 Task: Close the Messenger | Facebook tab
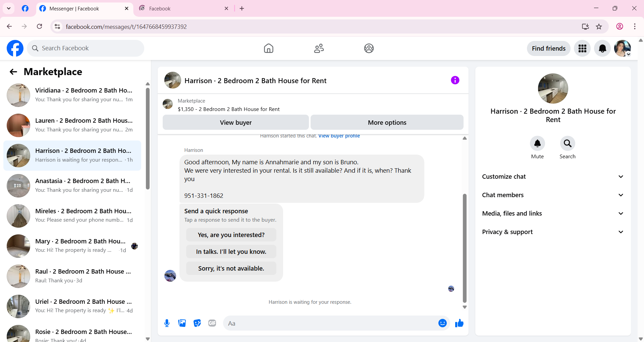(x=126, y=8)
